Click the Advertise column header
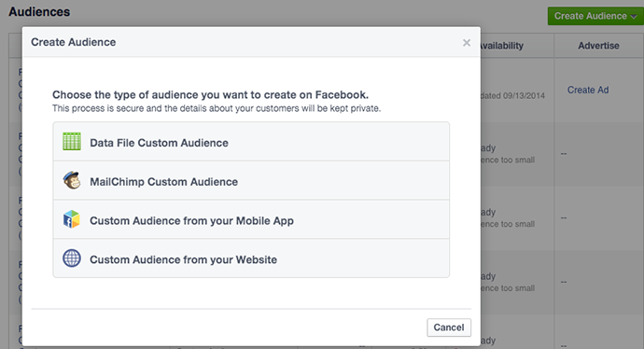The width and height of the screenshot is (644, 349). click(x=598, y=46)
